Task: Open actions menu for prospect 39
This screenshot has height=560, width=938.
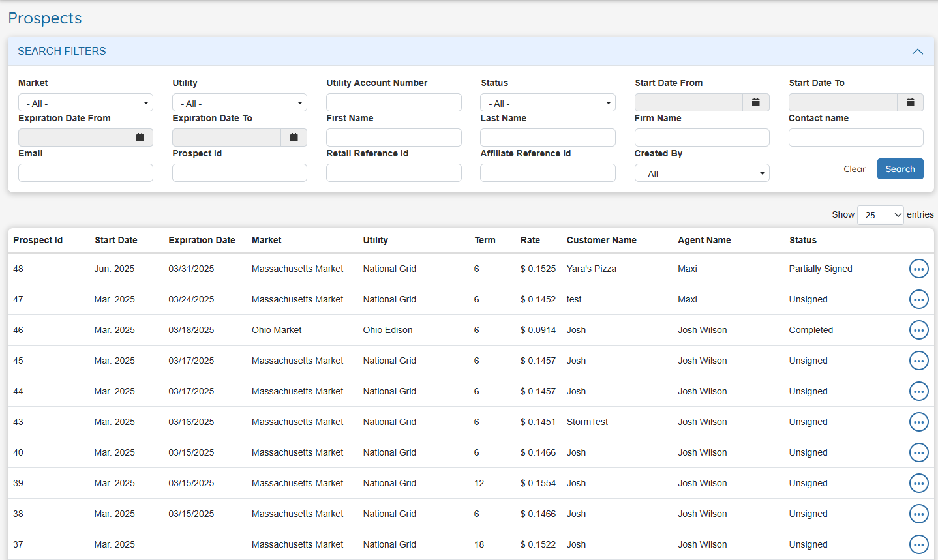Action: click(x=918, y=483)
